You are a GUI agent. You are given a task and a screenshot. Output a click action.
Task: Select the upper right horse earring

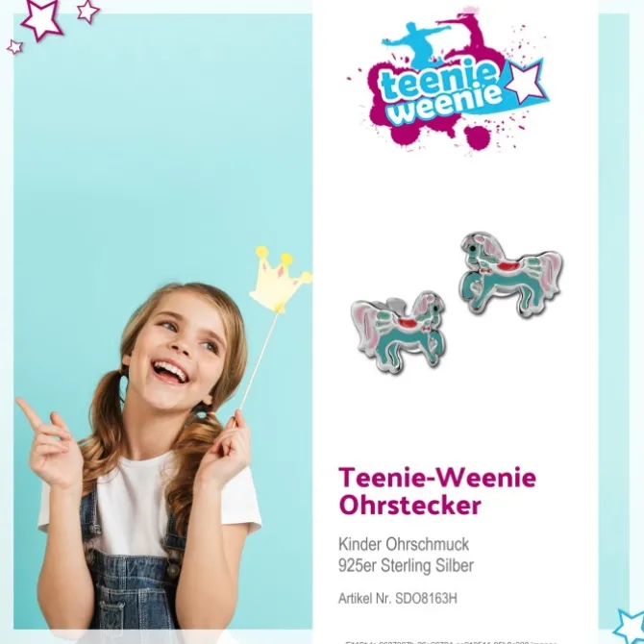[510, 274]
